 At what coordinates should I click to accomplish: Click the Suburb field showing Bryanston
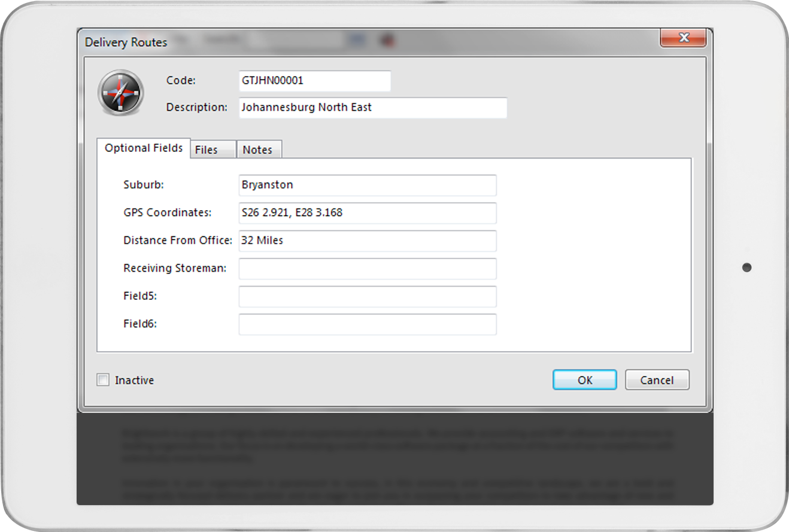[x=367, y=185]
